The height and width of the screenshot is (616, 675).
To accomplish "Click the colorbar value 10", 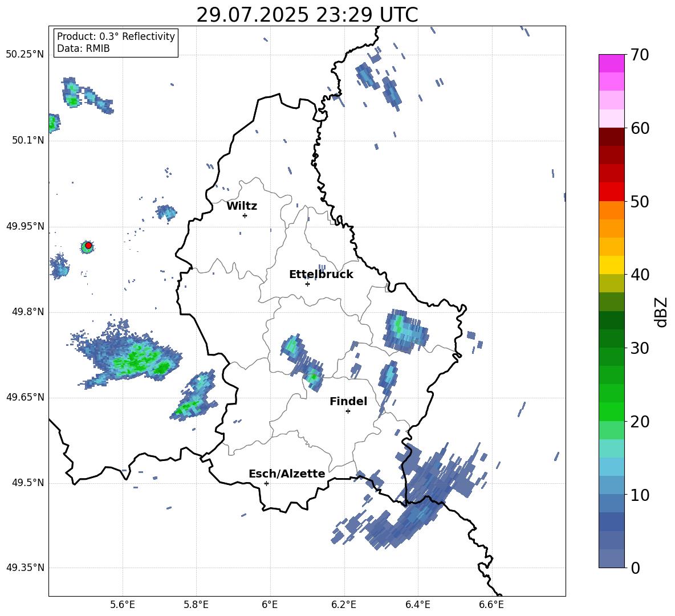I will click(x=640, y=495).
